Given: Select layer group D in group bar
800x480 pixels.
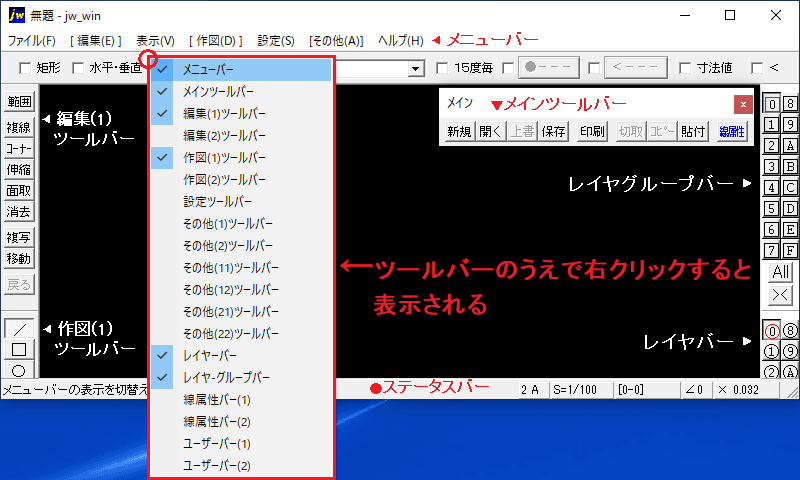Looking at the screenshot, I should 790,208.
